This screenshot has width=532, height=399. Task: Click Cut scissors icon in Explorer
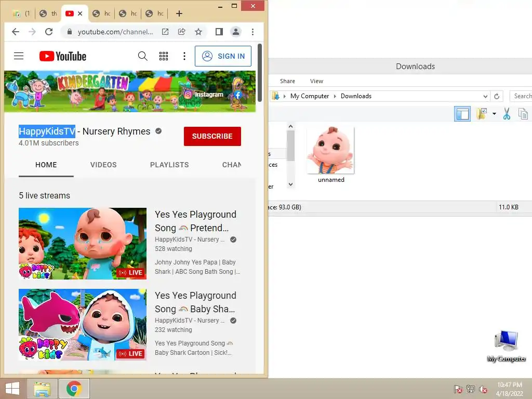coord(507,114)
